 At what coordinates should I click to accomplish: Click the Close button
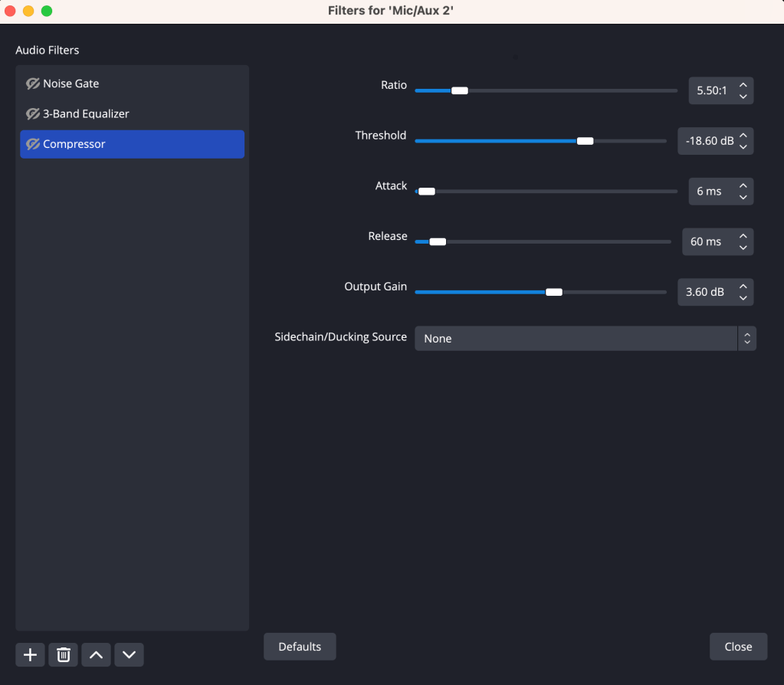click(738, 647)
